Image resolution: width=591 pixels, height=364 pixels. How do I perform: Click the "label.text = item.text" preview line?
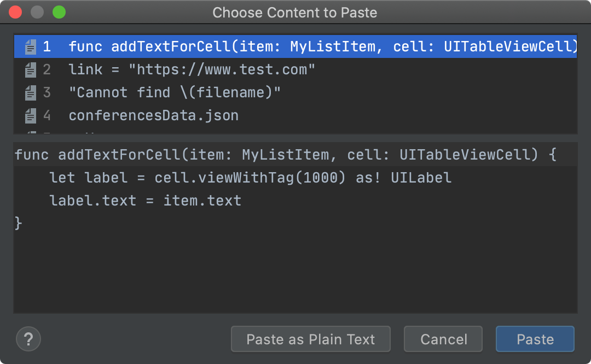pos(145,201)
